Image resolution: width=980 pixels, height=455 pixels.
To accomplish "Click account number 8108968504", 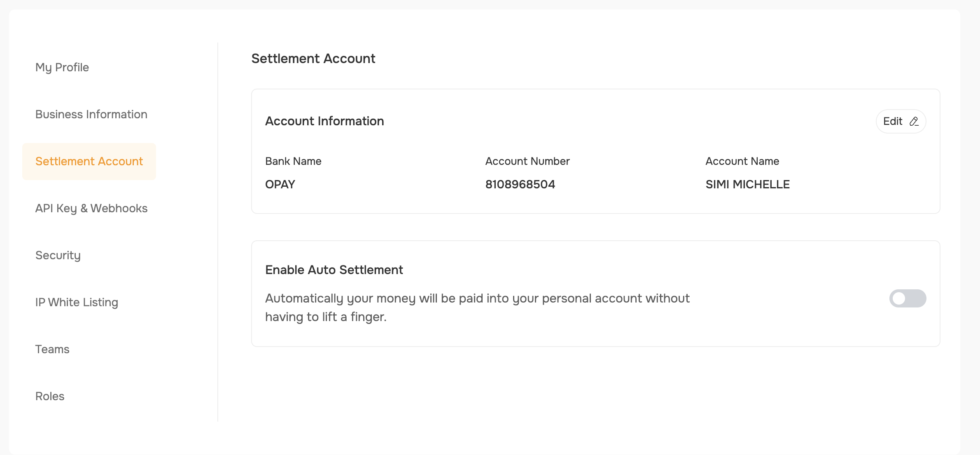I will (x=520, y=184).
